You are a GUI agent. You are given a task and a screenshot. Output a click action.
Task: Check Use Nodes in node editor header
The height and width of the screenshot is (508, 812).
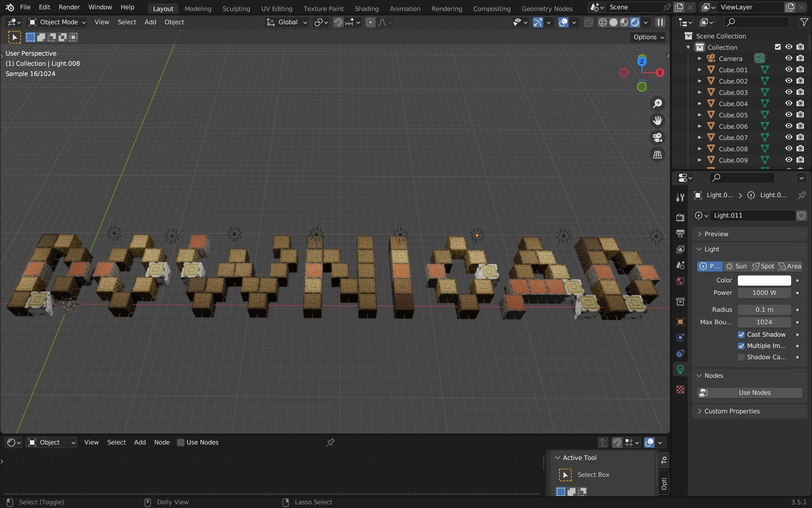click(180, 443)
